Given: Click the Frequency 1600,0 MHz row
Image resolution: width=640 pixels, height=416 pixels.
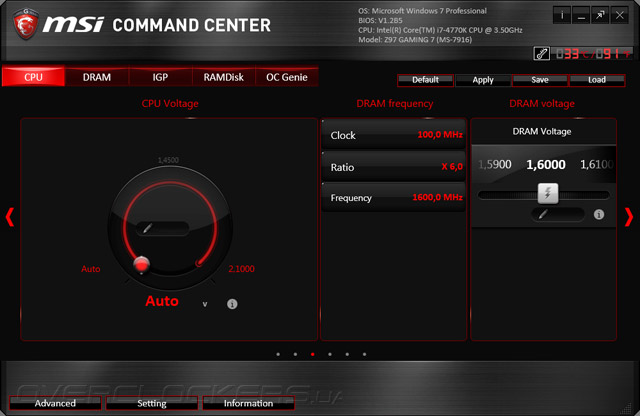Looking at the screenshot, I should [x=393, y=198].
